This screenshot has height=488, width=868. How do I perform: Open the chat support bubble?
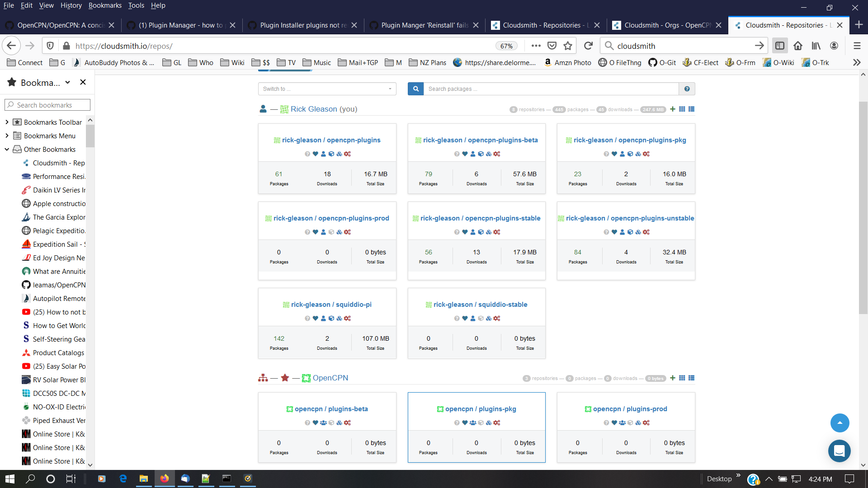tap(840, 451)
